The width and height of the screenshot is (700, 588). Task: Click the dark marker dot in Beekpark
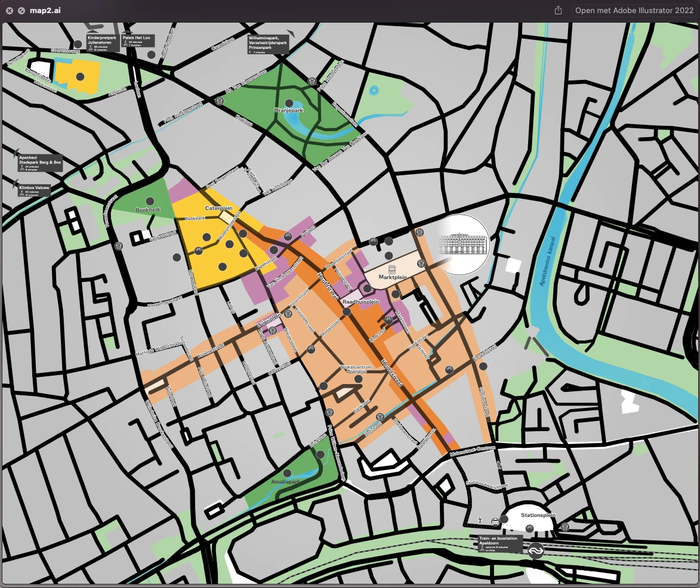tap(150, 201)
